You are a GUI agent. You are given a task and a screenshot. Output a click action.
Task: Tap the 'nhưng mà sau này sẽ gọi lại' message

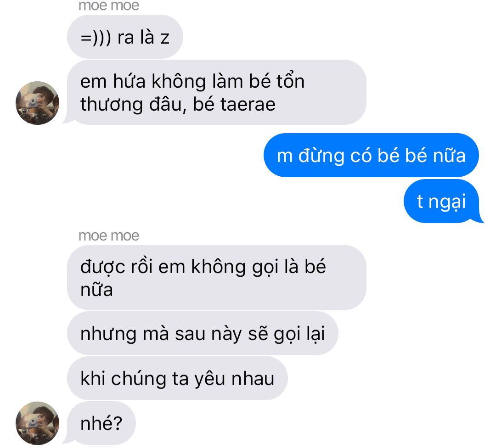203,333
